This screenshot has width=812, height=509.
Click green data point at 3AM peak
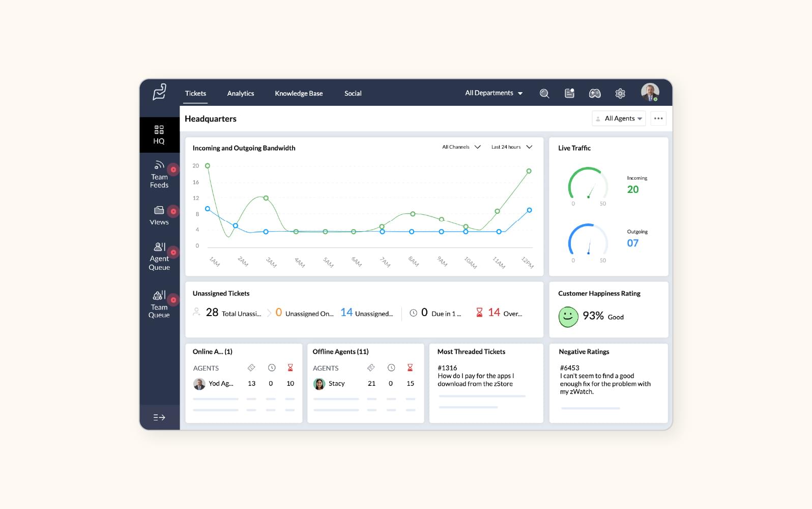point(266,198)
